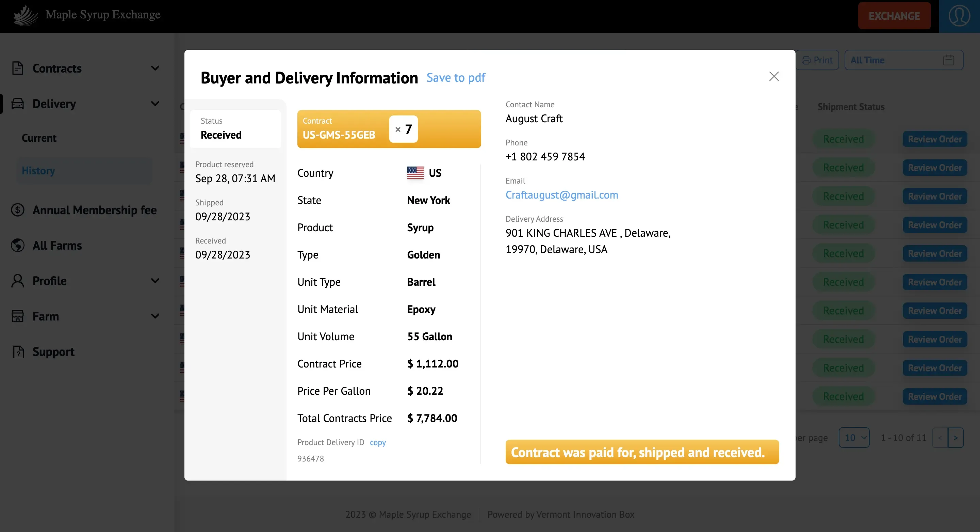Click the Product Delivery ID 936478

[310, 458]
